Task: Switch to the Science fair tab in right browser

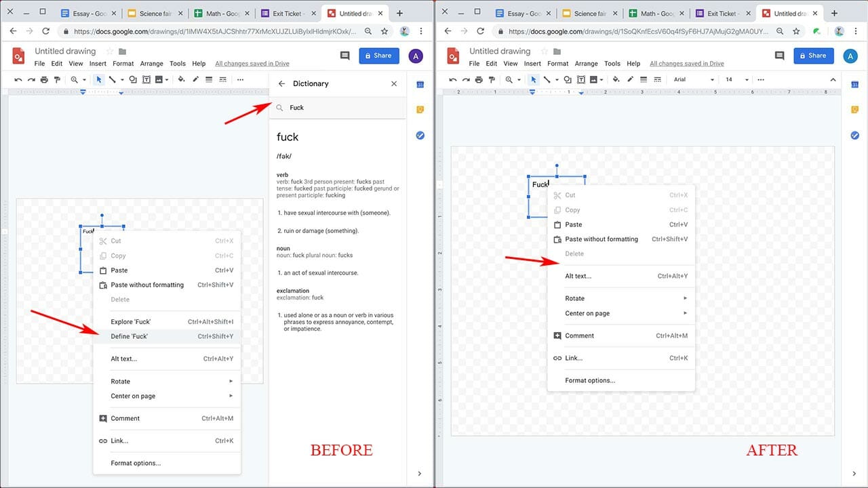Action: click(x=590, y=14)
